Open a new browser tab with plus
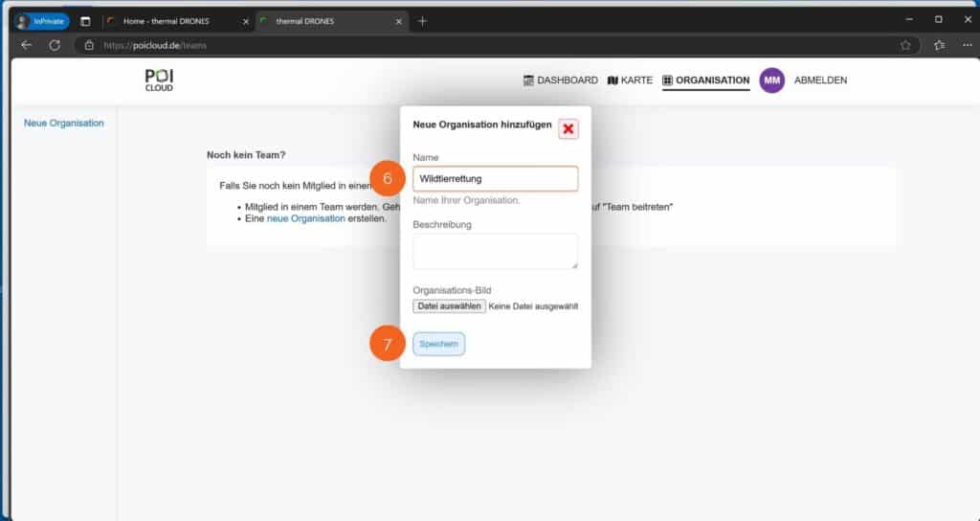Image resolution: width=980 pixels, height=521 pixels. tap(422, 21)
